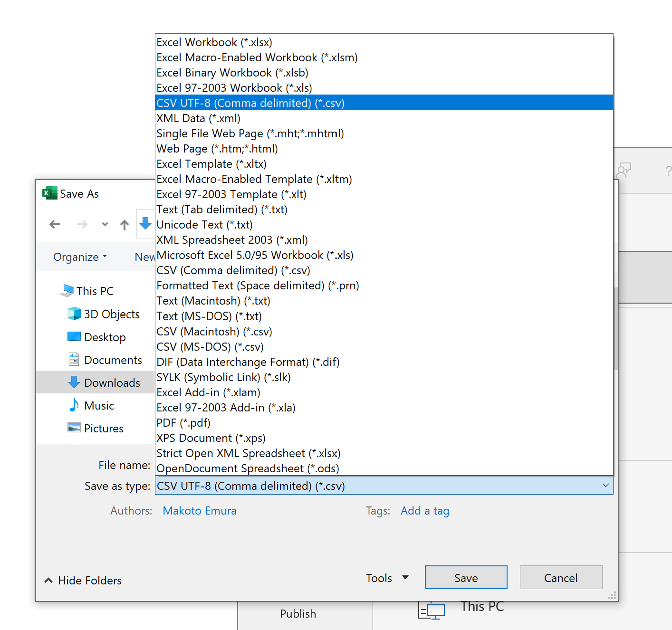Choose Excel Workbook (*.xlsx) file type
Image resolution: width=672 pixels, height=630 pixels.
tap(384, 42)
